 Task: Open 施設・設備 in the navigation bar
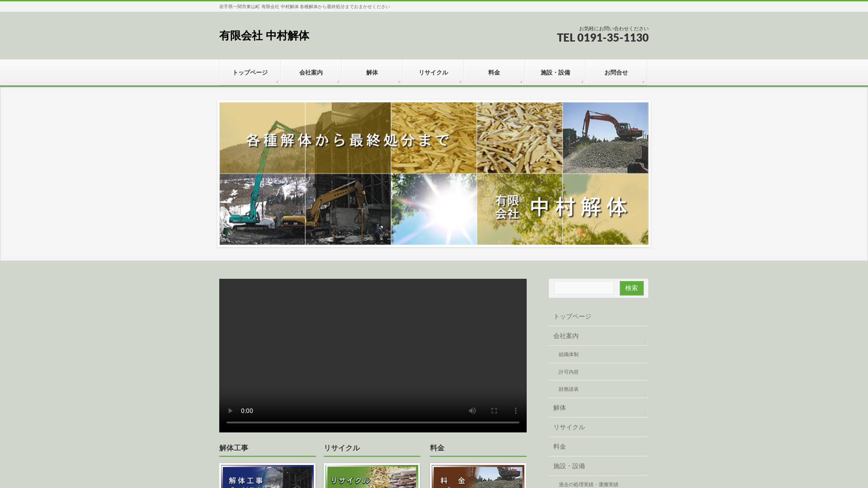[555, 72]
